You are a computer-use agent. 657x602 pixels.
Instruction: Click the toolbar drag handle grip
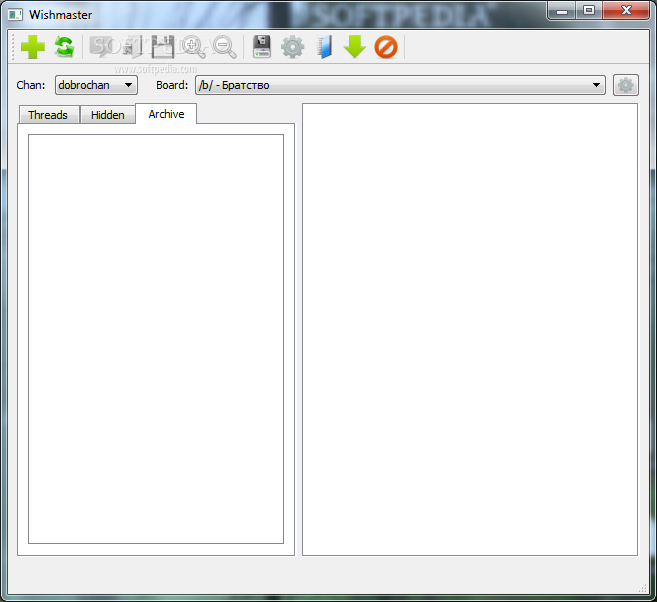tap(13, 47)
